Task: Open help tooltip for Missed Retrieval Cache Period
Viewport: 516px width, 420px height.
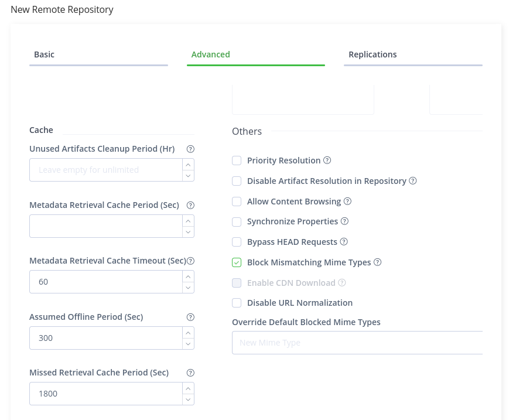Action: coord(190,373)
